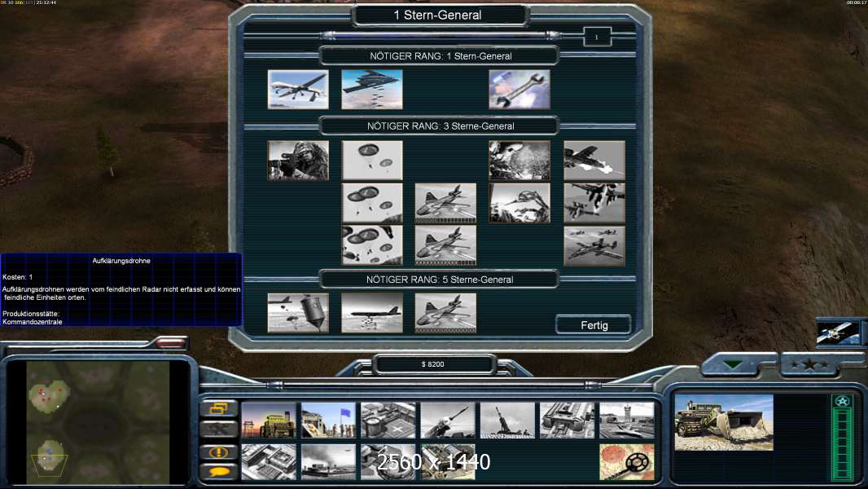868x489 pixels.
Task: Toggle the control bar with green down arrow
Action: (x=733, y=365)
